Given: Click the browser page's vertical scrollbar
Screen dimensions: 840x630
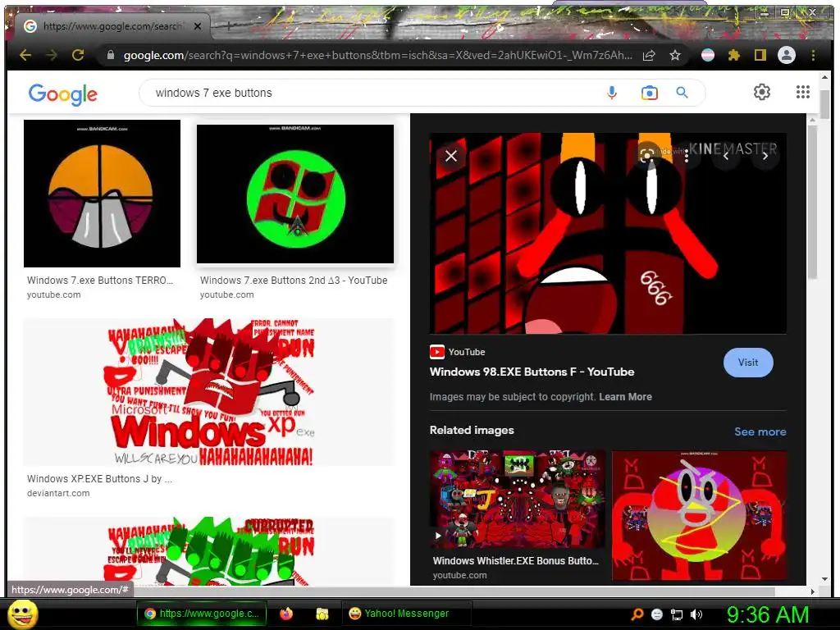Looking at the screenshot, I should (824, 104).
